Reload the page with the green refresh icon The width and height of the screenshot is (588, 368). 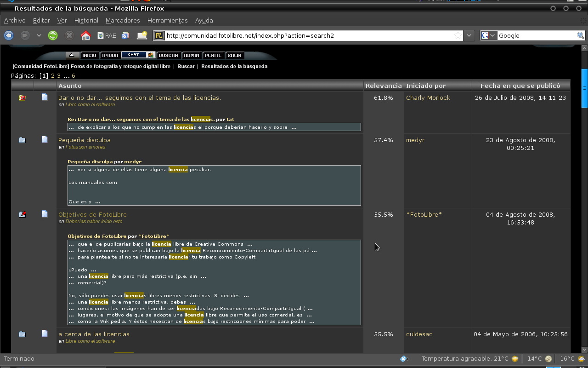(x=53, y=35)
